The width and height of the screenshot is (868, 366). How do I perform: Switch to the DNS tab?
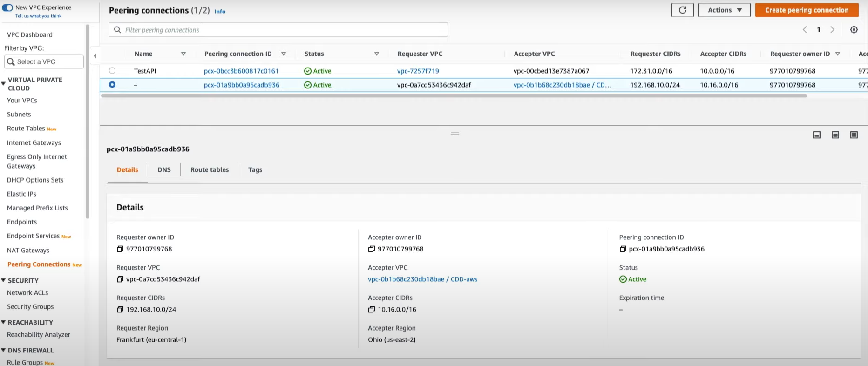(x=164, y=170)
